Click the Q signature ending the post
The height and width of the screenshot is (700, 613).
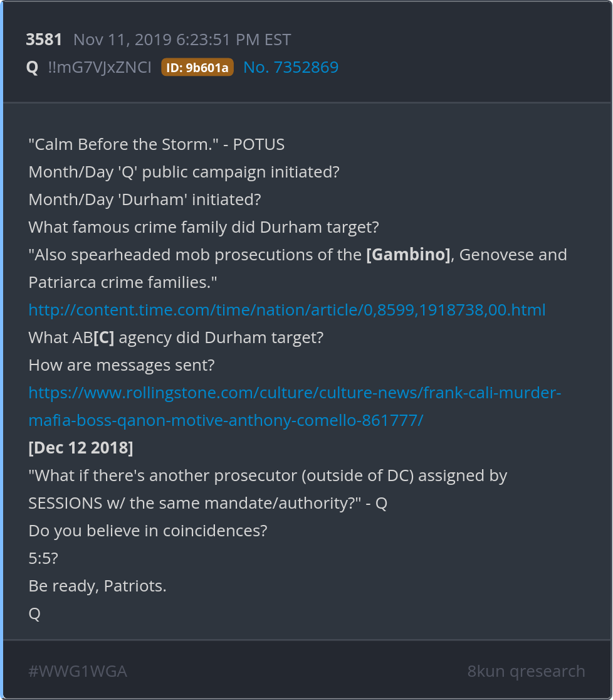pyautogui.click(x=34, y=613)
